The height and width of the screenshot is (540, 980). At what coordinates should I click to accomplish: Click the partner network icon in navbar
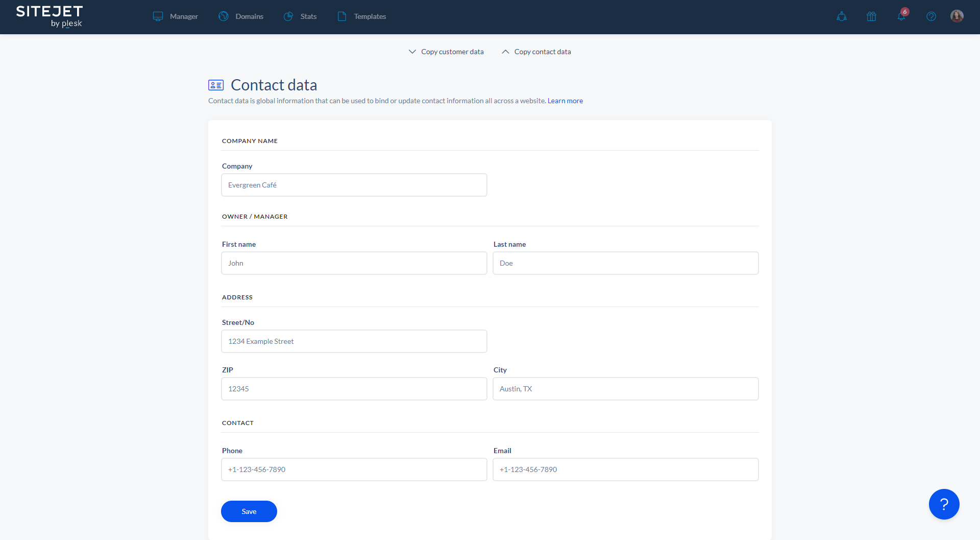[x=842, y=16]
